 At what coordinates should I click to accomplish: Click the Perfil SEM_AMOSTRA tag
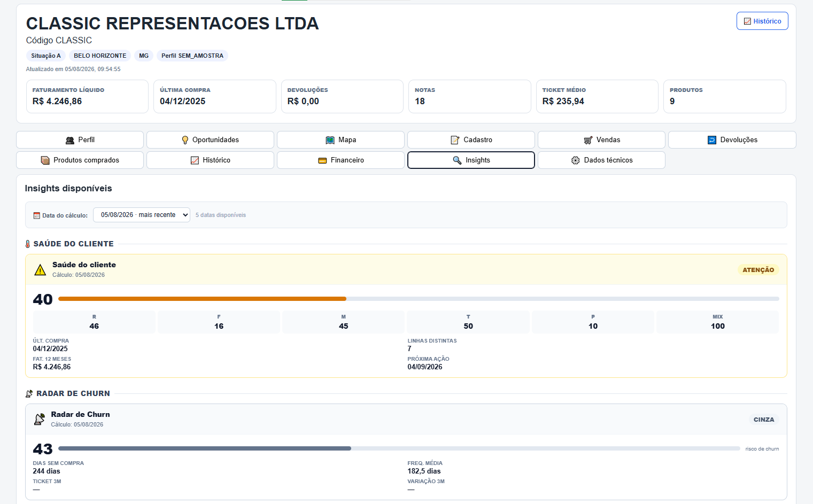pyautogui.click(x=192, y=56)
